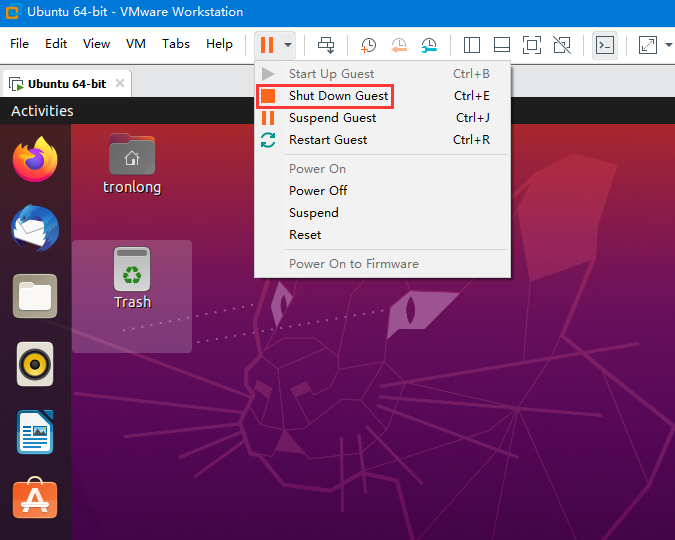
Task: Click the stretch guest display icon
Action: (648, 45)
